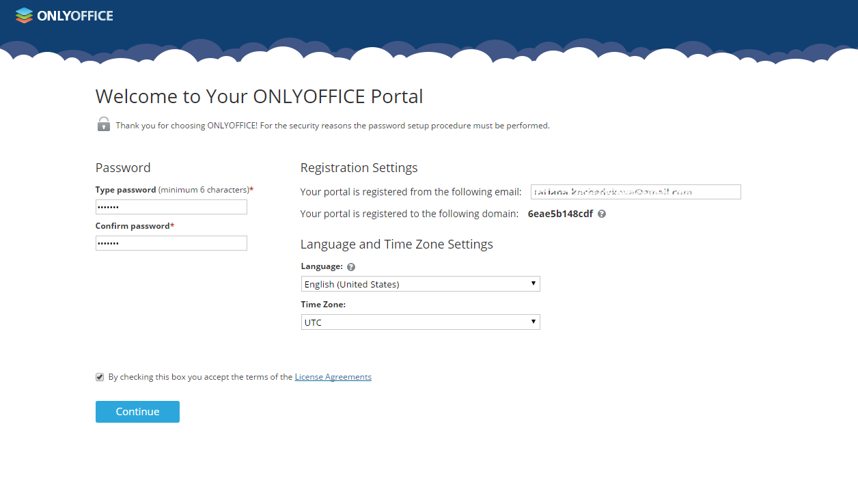Click the registration email field
This screenshot has height=504, width=858.
click(x=636, y=192)
